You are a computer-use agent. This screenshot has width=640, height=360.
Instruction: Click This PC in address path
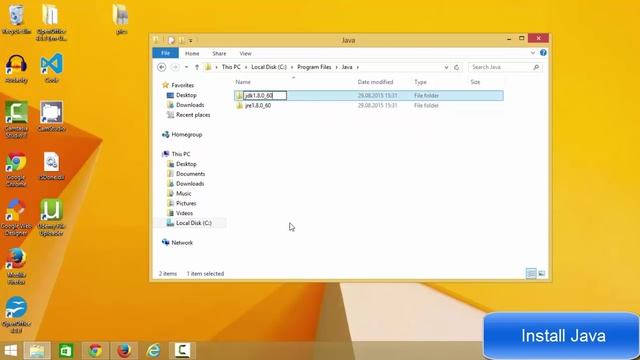[x=231, y=67]
